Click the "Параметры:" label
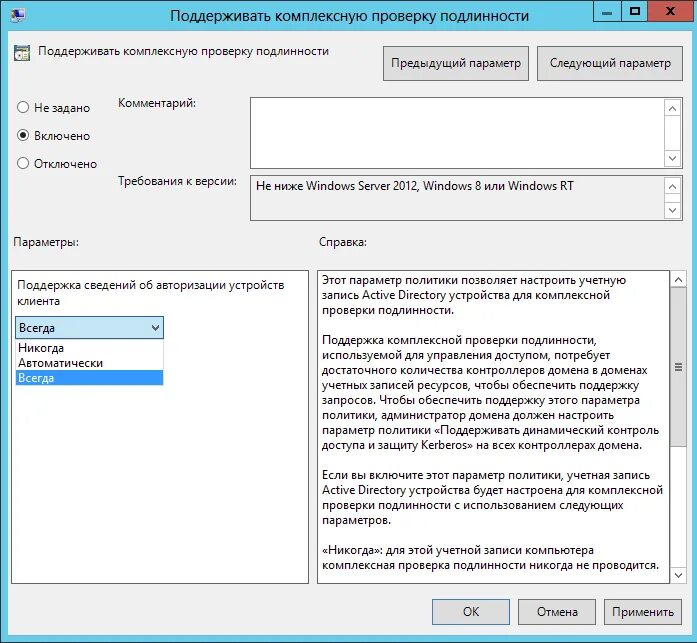This screenshot has height=643, width=697. [x=46, y=242]
